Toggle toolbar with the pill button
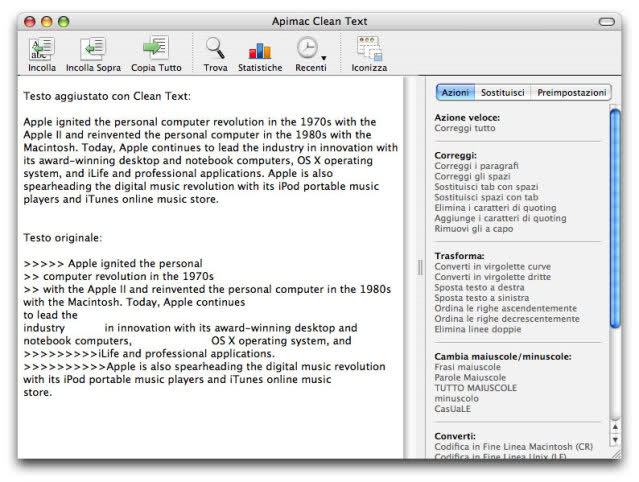639x482 pixels. point(606,22)
